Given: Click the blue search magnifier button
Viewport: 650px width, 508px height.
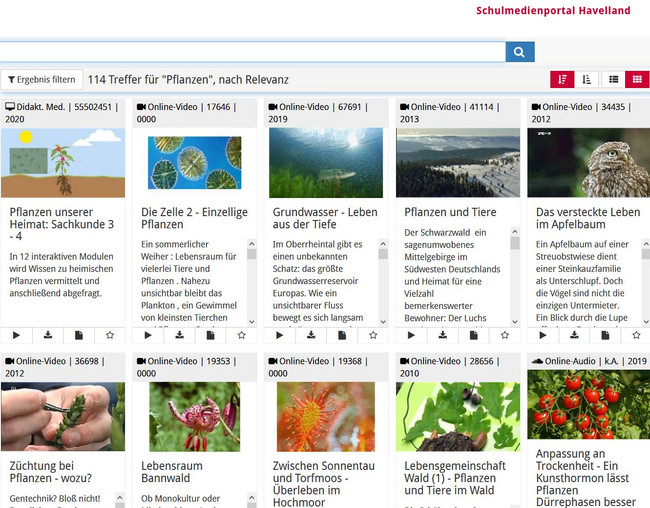Looking at the screenshot, I should 520,52.
